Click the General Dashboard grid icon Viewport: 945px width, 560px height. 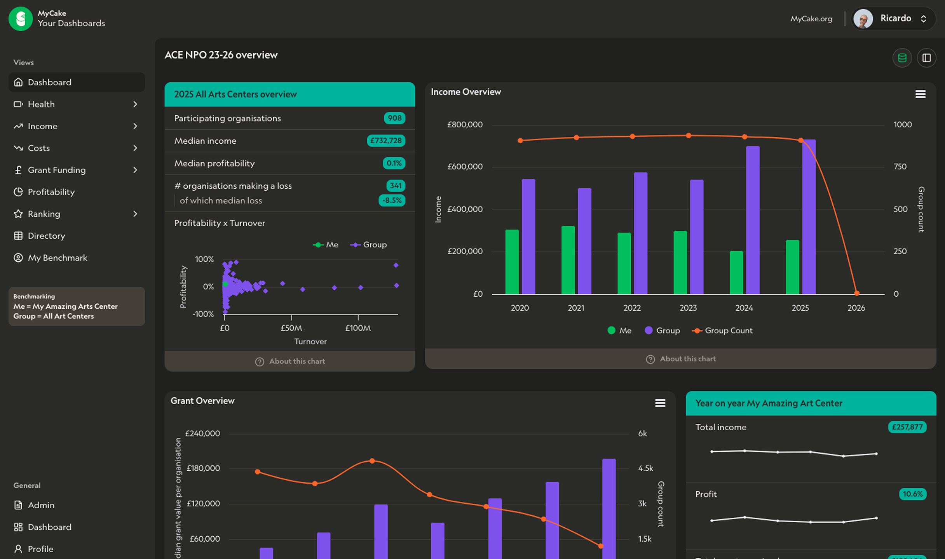click(x=18, y=527)
